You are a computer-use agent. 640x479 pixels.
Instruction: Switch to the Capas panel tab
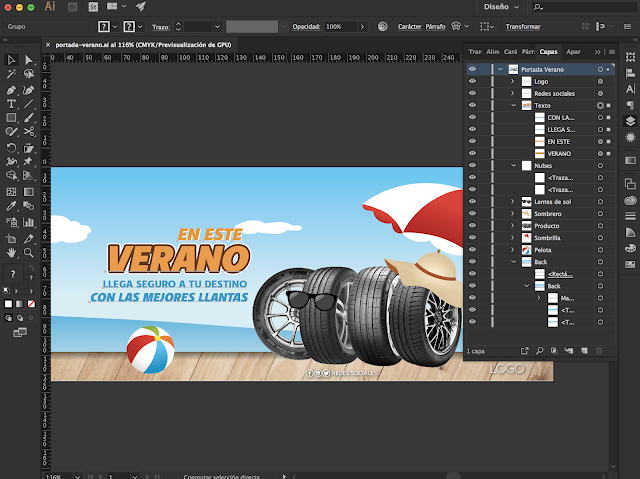pos(549,51)
